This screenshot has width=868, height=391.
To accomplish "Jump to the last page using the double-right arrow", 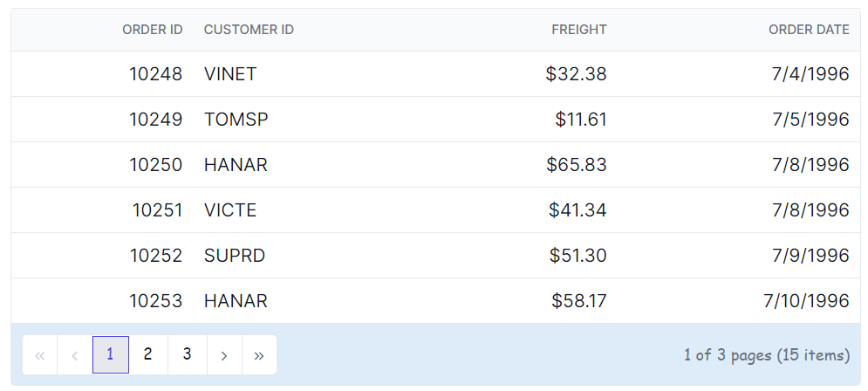I will (259, 355).
